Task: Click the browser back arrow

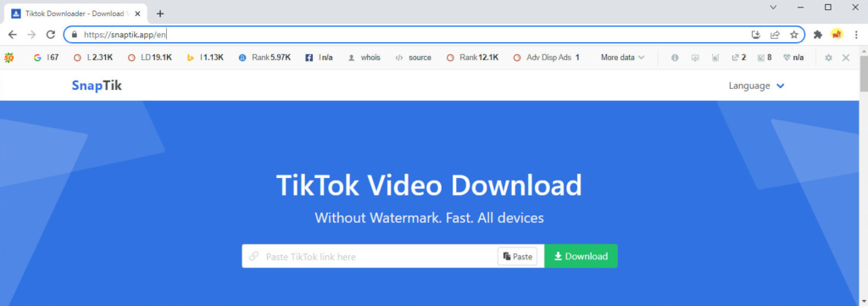Action: pyautogui.click(x=12, y=34)
